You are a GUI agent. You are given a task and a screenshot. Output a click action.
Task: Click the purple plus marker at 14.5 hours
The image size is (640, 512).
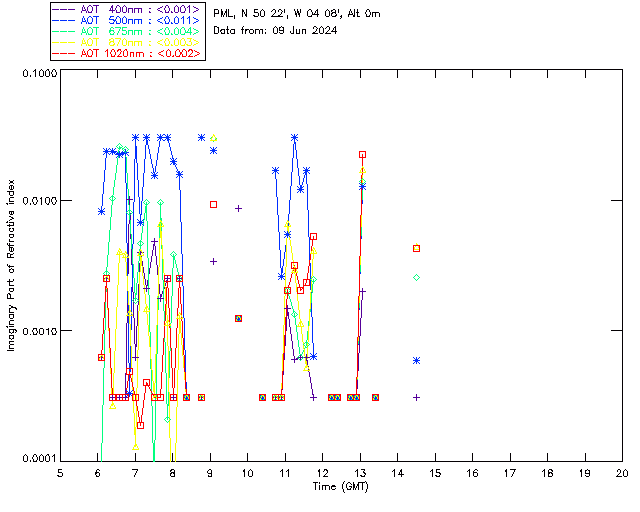click(x=416, y=397)
